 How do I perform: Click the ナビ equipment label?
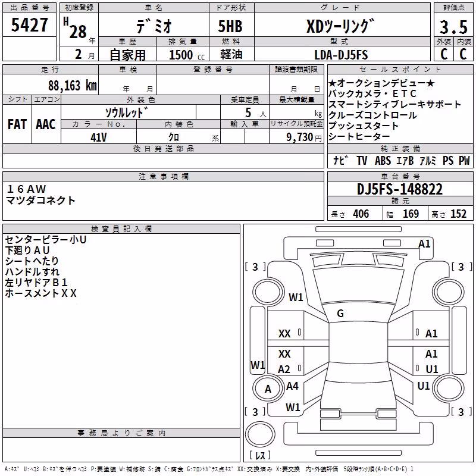(340, 161)
